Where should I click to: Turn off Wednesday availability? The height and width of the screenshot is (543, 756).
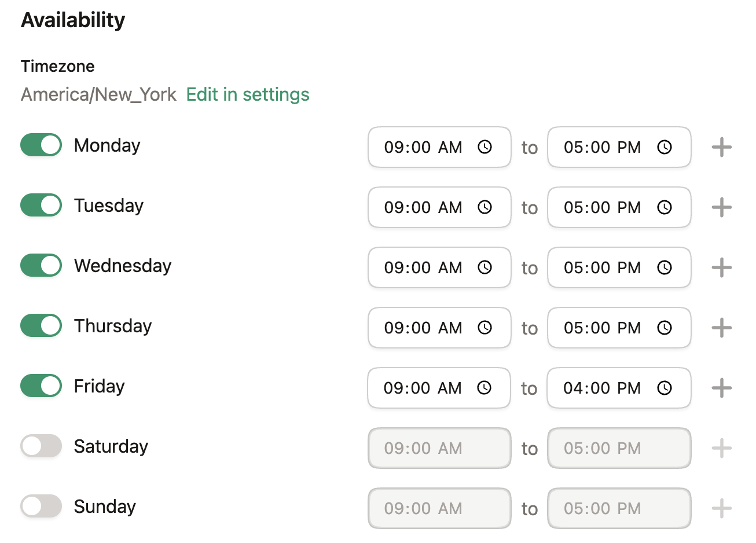pos(41,265)
